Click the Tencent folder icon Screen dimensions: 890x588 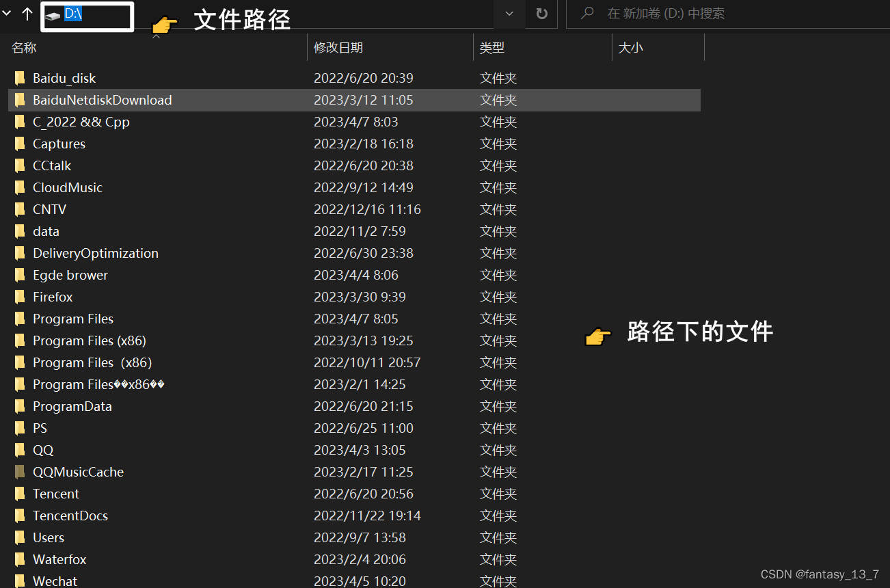20,494
